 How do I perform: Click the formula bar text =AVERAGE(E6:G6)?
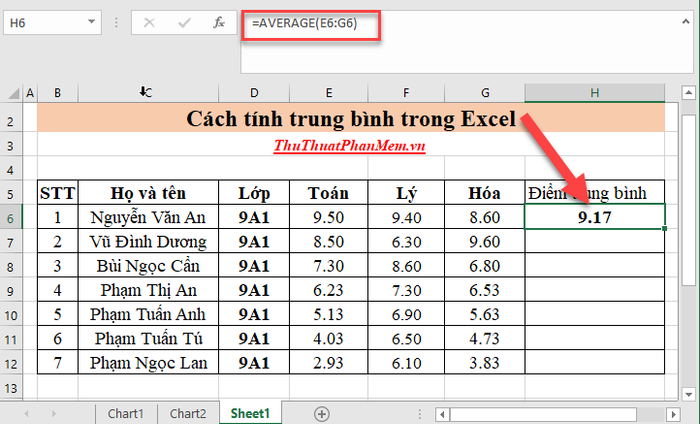305,23
